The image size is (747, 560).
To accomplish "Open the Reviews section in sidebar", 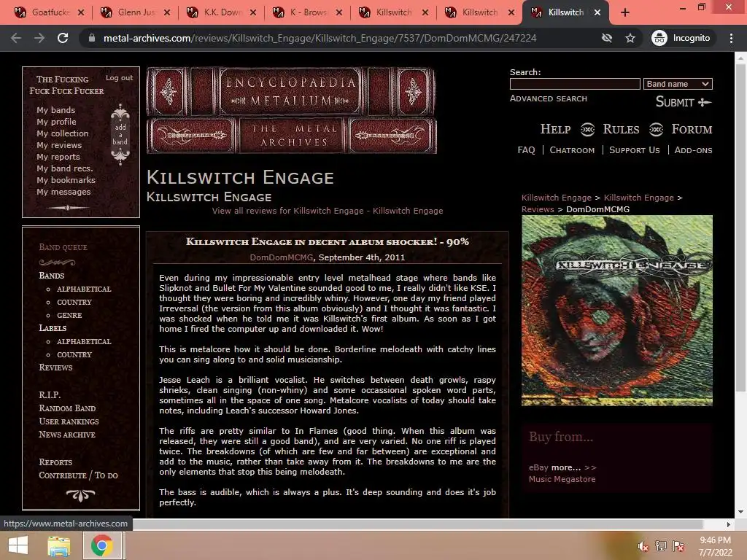I will [55, 367].
